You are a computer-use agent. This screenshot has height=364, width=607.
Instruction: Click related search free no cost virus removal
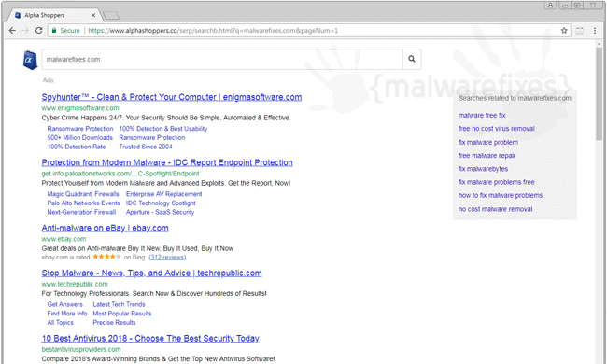[496, 129]
